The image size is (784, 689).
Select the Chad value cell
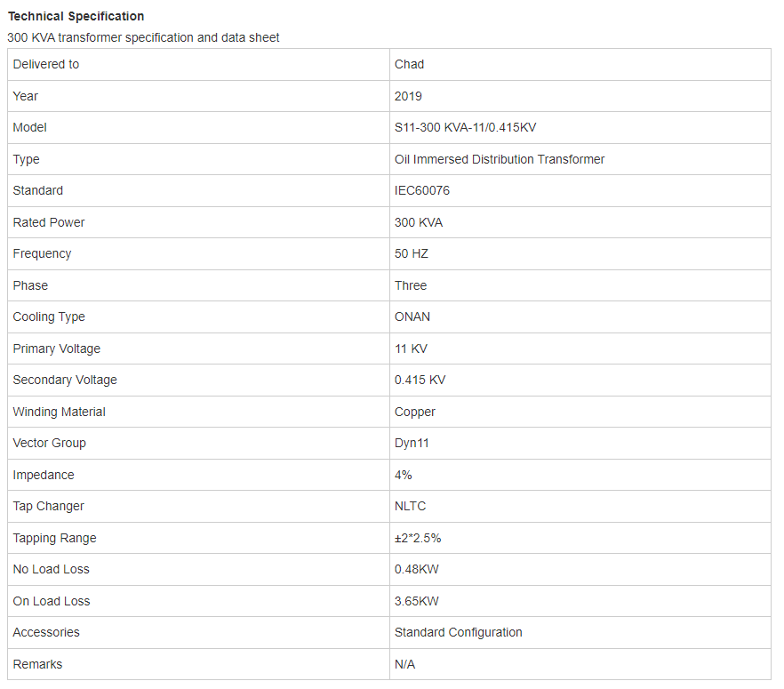pyautogui.click(x=580, y=65)
